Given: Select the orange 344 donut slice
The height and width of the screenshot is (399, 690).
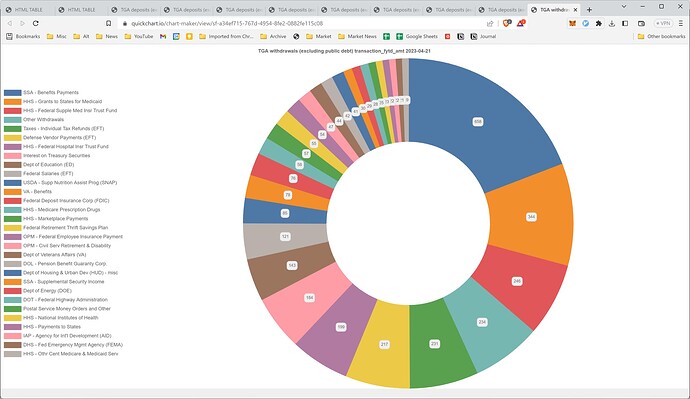Looking at the screenshot, I should click(532, 217).
